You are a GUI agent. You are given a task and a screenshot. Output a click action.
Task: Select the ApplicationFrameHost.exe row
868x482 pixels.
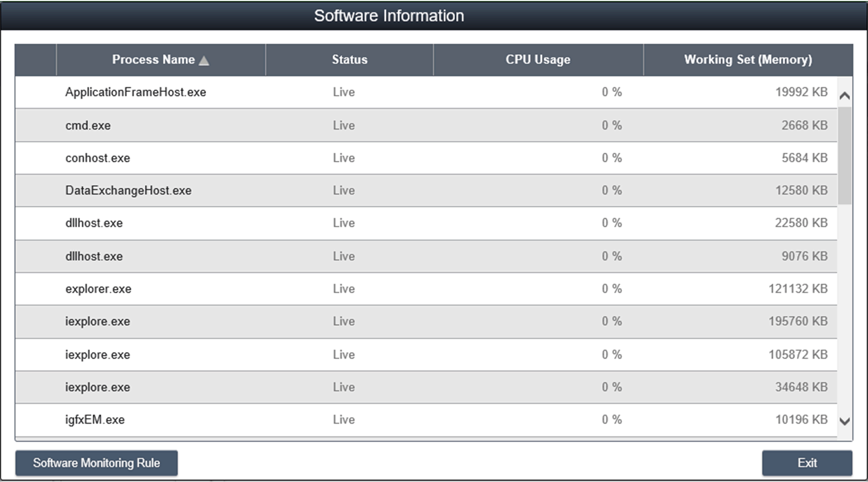tap(135, 92)
